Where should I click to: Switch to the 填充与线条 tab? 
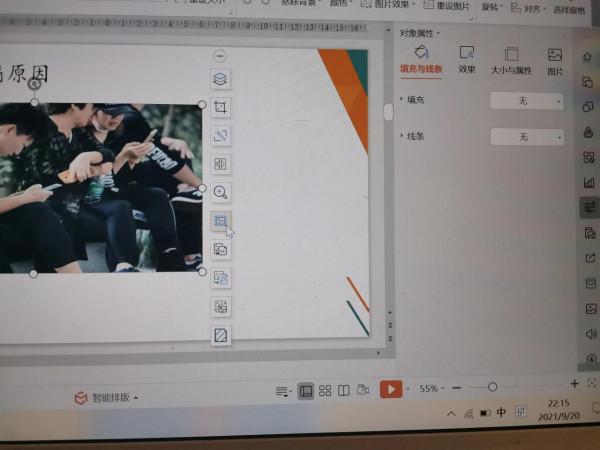(x=421, y=60)
